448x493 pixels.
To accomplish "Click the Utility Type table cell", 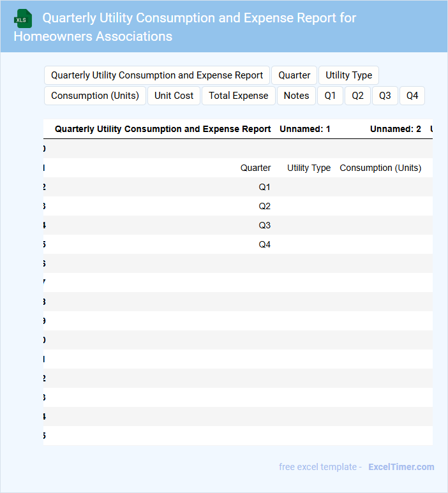I will coord(309,168).
